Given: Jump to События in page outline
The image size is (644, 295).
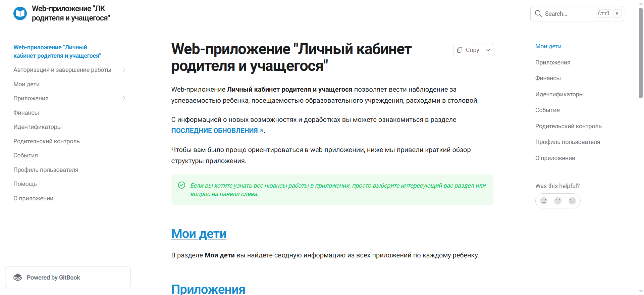Looking at the screenshot, I should 547,110.
